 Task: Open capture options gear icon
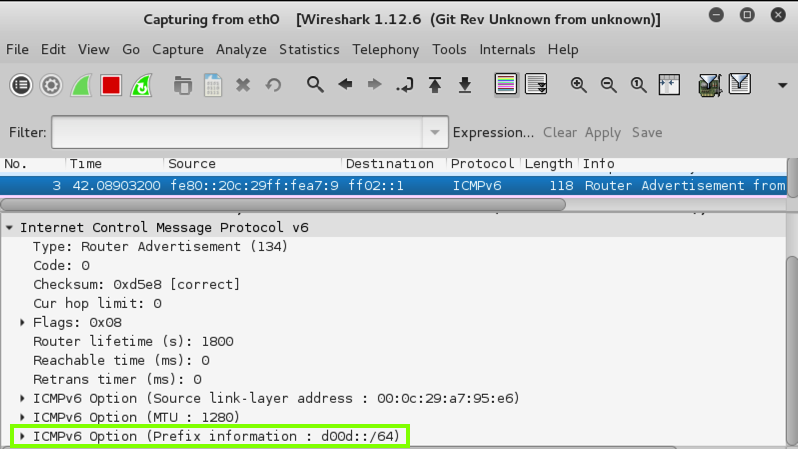point(51,85)
